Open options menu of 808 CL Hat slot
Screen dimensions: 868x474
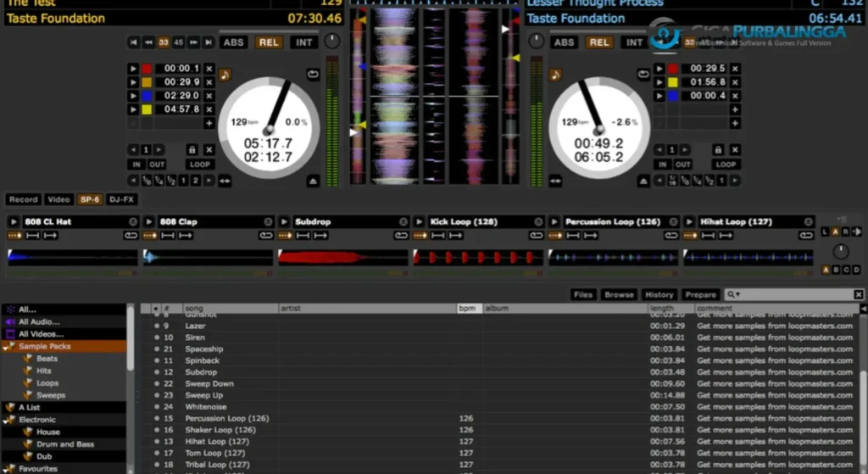pos(133,221)
